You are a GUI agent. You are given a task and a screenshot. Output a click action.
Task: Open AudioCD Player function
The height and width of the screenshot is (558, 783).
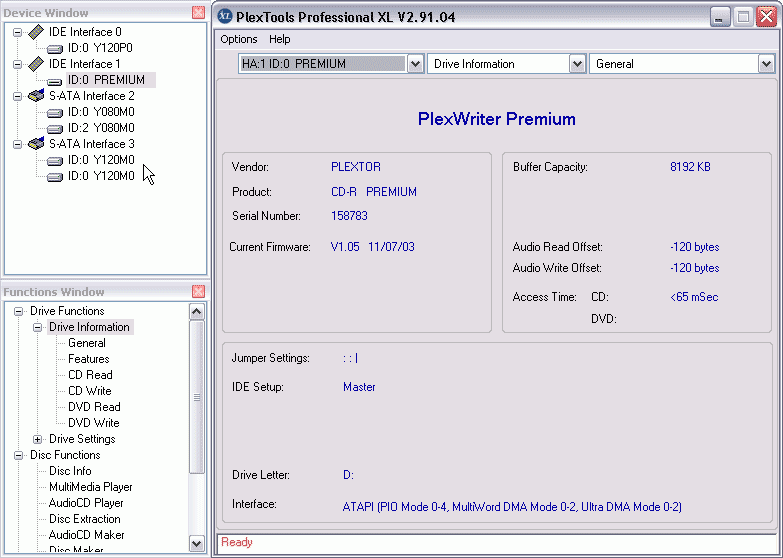pyautogui.click(x=86, y=503)
